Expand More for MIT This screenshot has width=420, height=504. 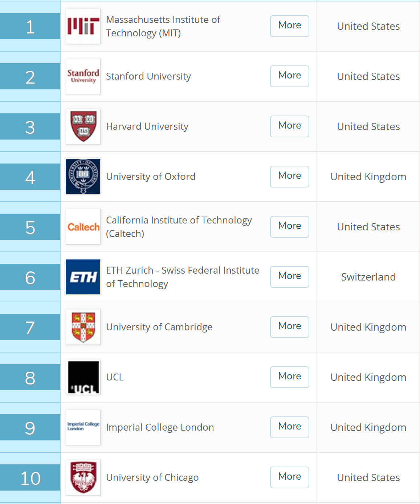pos(290,26)
